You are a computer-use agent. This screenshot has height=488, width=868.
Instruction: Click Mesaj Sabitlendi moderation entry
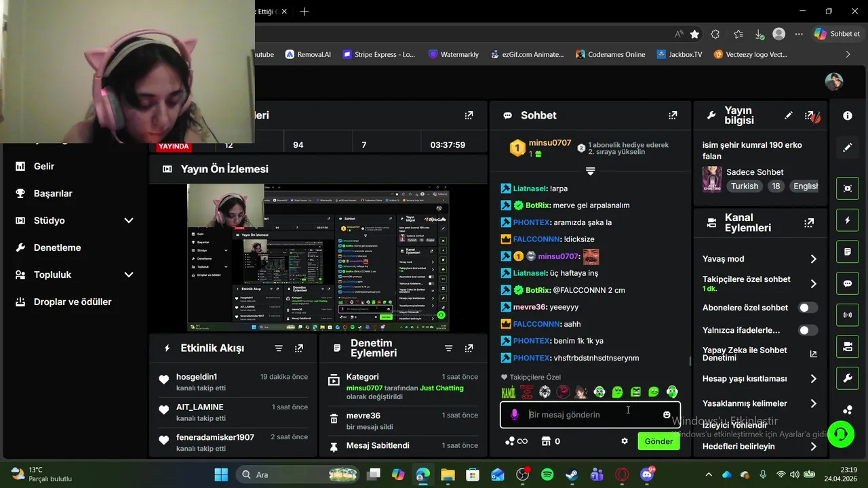(403, 445)
